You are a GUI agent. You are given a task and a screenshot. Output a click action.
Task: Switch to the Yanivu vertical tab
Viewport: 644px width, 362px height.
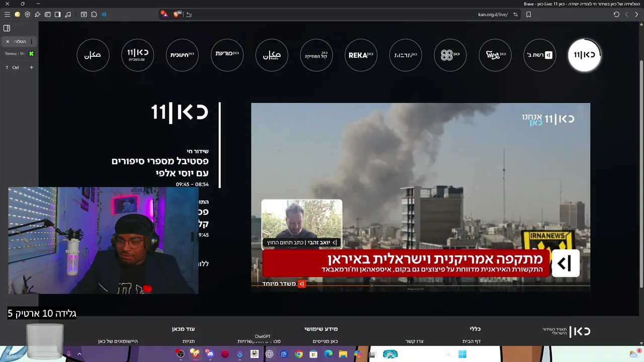coord(19,53)
